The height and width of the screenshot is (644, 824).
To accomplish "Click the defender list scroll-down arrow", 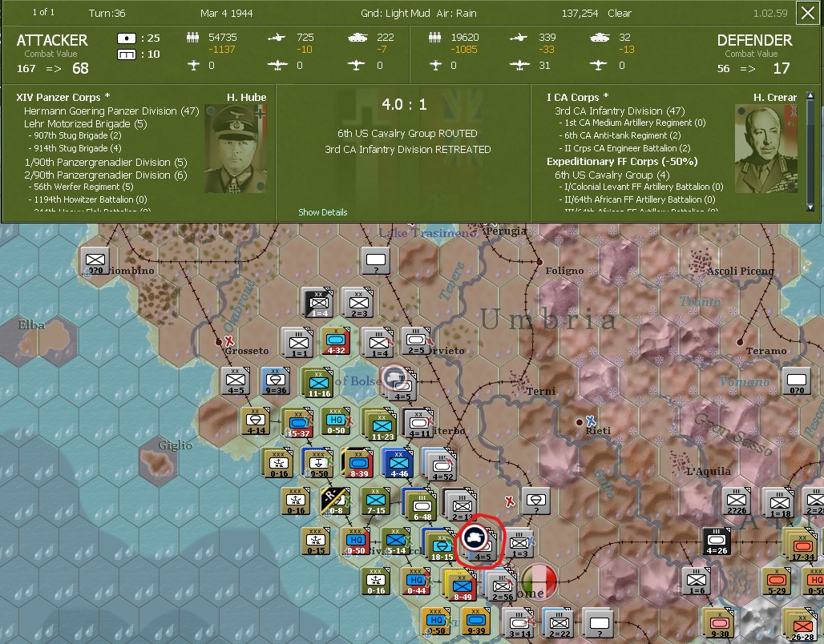I will pos(810,207).
